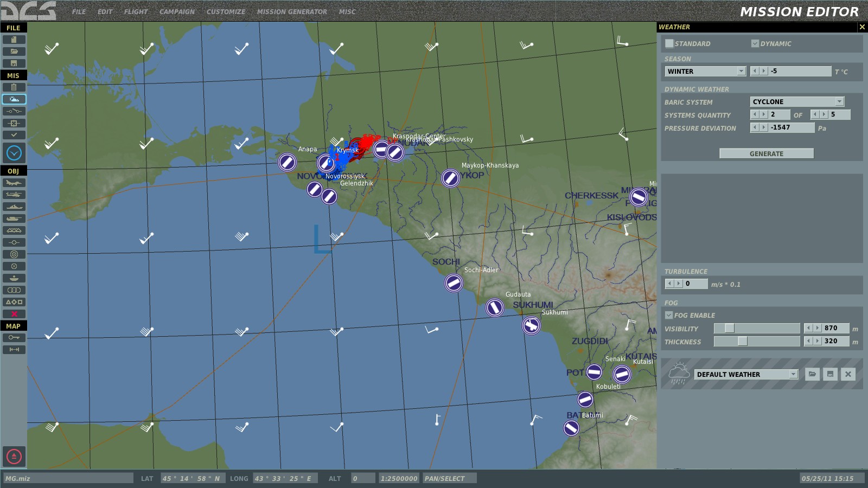This screenshot has width=868, height=488.
Task: Open the Winter season dropdown
Action: 705,72
